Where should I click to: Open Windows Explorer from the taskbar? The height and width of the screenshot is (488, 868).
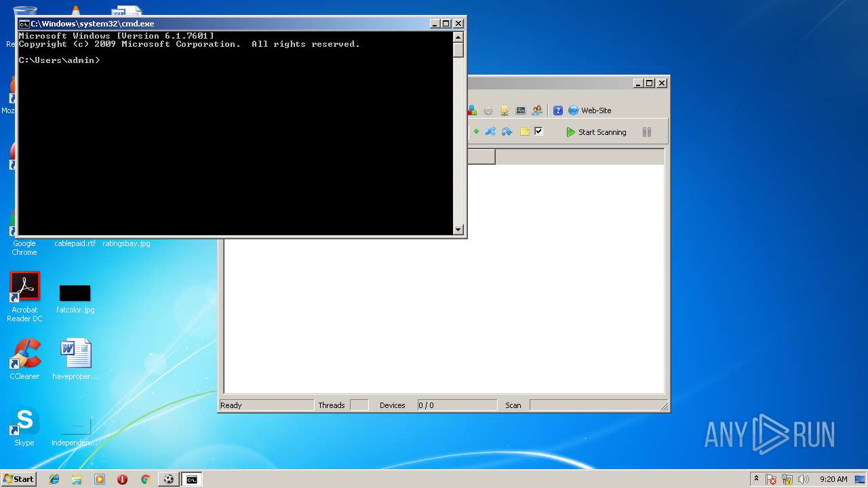click(77, 479)
